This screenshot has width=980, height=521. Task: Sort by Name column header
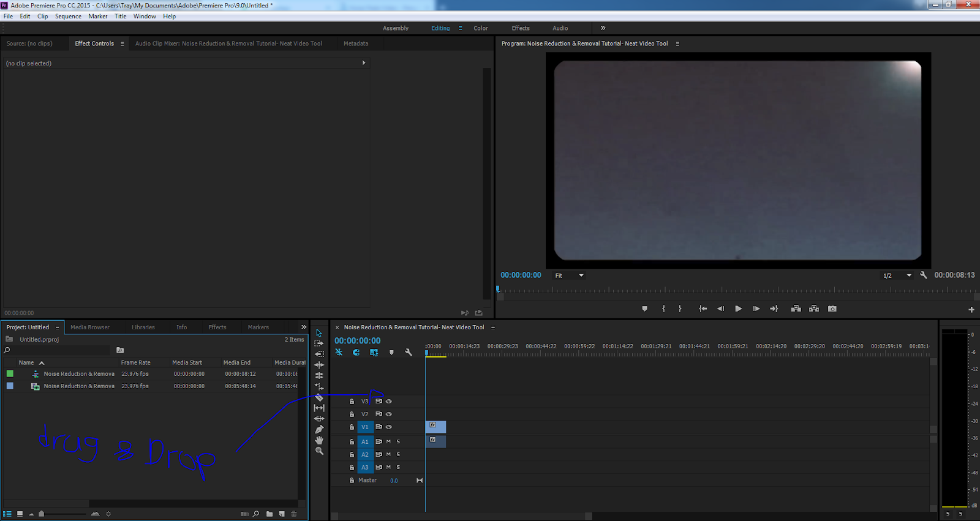26,362
